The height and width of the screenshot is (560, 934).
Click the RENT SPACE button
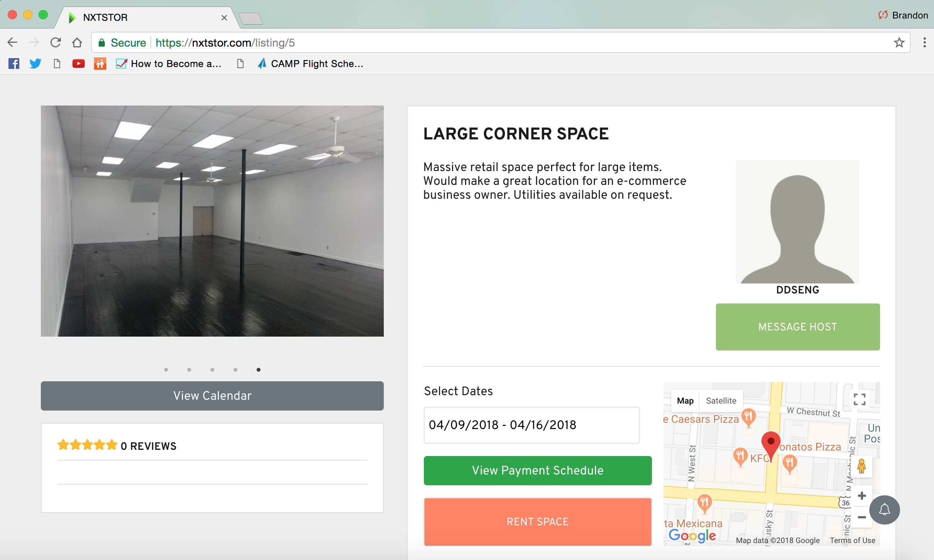(538, 521)
